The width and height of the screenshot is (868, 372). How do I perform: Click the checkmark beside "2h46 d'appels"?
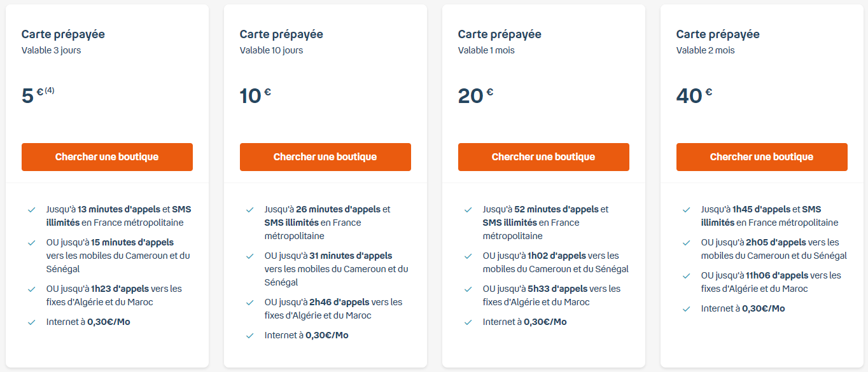pos(250,302)
